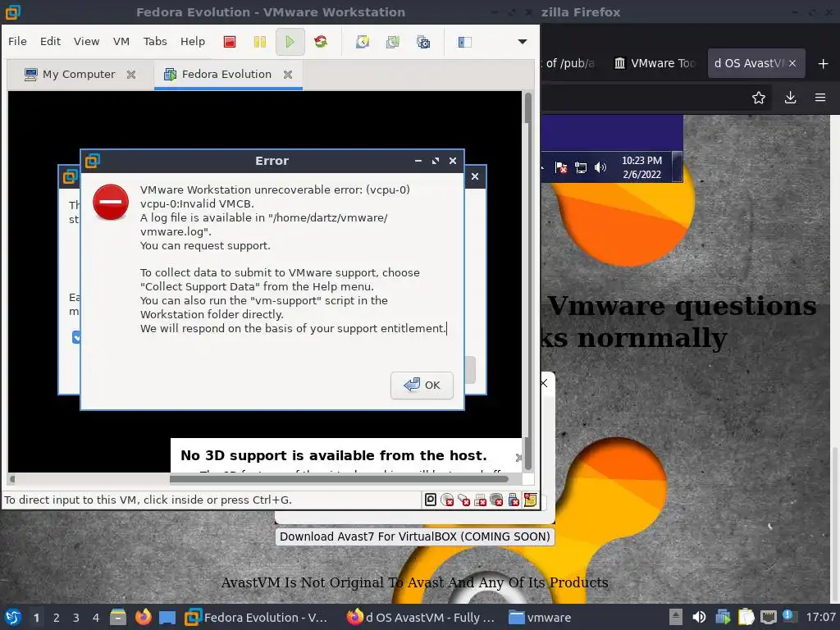The image size is (840, 630).
Task: Open the Tabs menu in VMware
Action: (x=155, y=41)
